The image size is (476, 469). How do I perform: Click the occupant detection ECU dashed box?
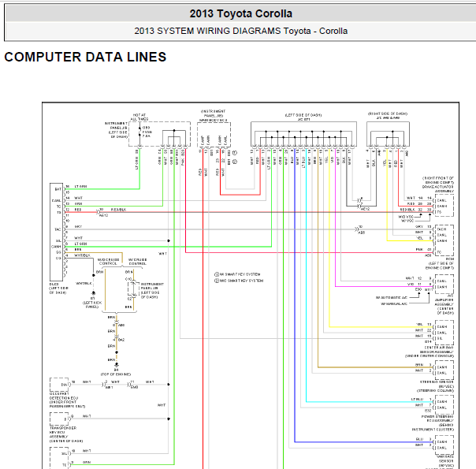click(59, 385)
